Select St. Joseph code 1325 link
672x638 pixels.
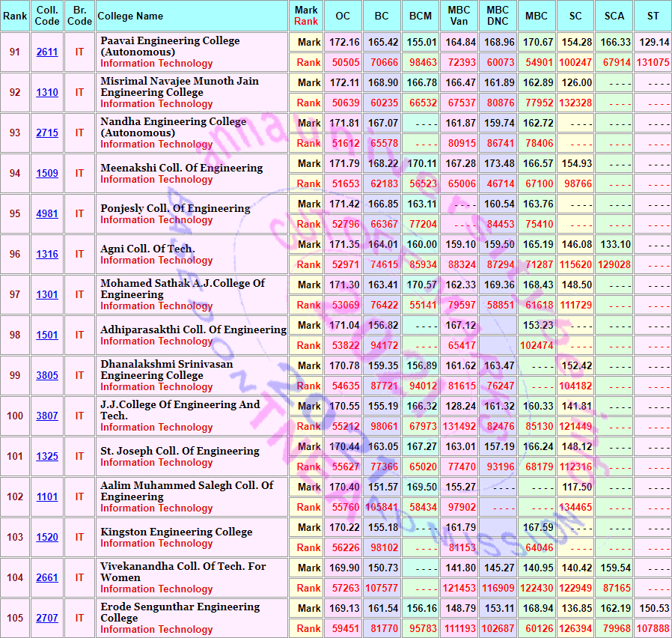pyautogui.click(x=47, y=456)
